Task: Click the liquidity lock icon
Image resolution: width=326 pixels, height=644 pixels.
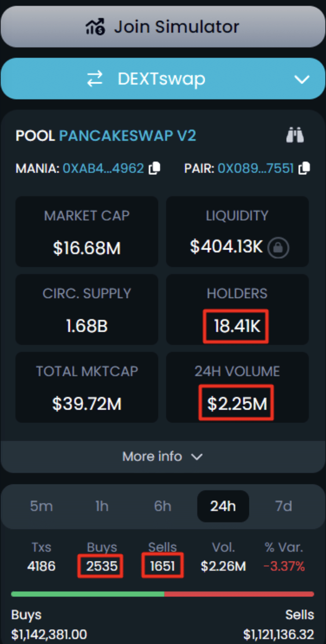Action: click(x=278, y=248)
